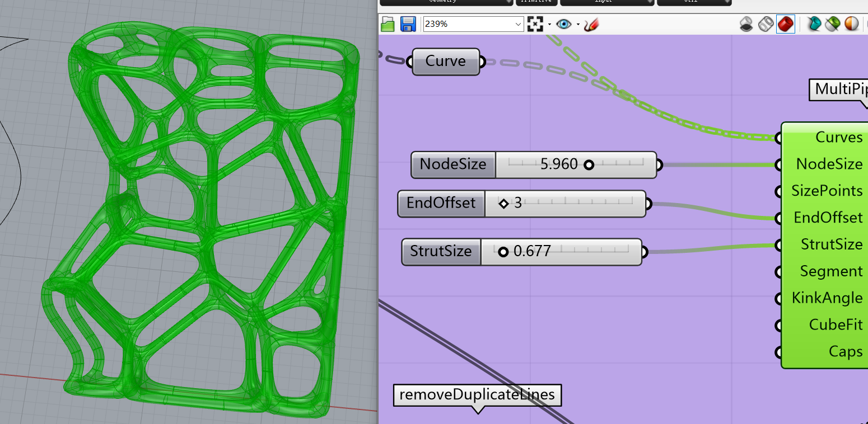Expand the named views eye dropdown arrow
Screen dimensions: 868x424
click(578, 24)
